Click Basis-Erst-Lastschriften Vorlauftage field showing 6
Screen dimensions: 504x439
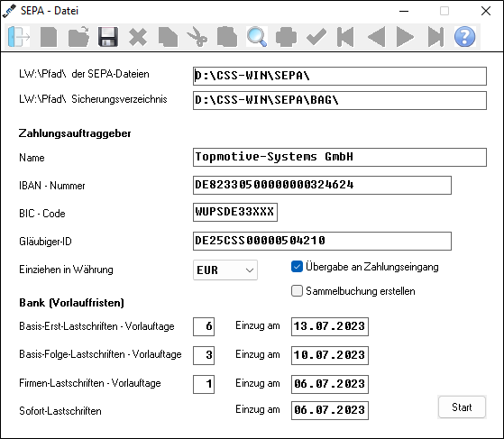tap(204, 326)
